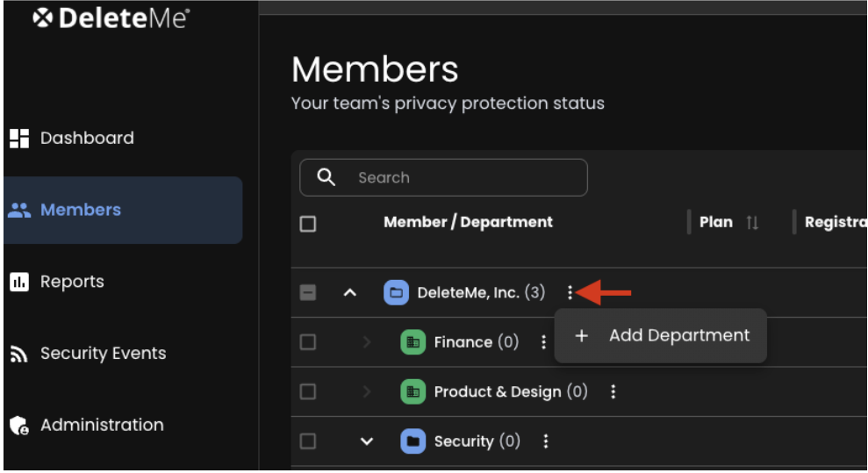Viewport: 868px width, 473px height.
Task: Check the Finance row checkbox
Action: pyautogui.click(x=308, y=342)
